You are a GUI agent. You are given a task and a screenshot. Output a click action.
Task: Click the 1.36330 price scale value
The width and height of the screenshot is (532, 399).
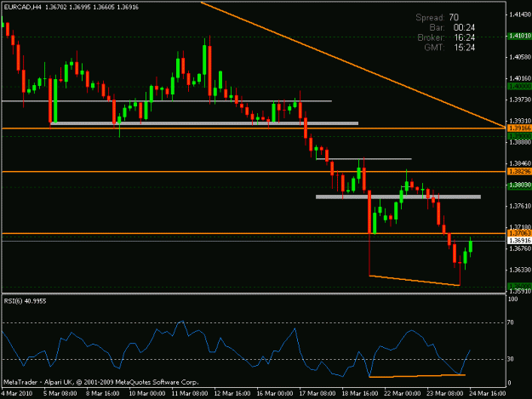(520, 271)
